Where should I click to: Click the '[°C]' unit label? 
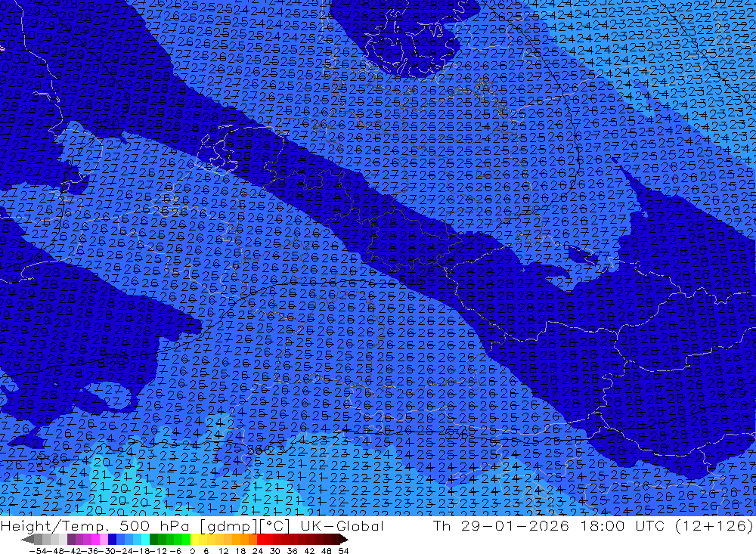pyautogui.click(x=274, y=525)
